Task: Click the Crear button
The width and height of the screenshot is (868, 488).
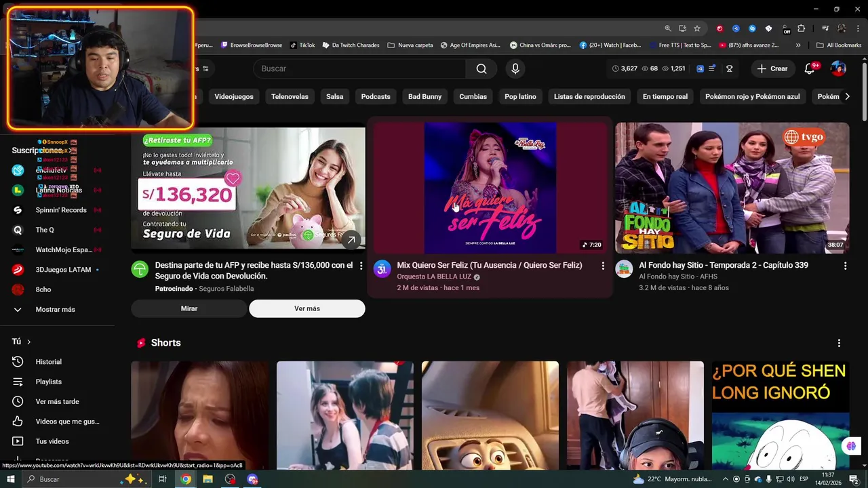Action: (772, 68)
